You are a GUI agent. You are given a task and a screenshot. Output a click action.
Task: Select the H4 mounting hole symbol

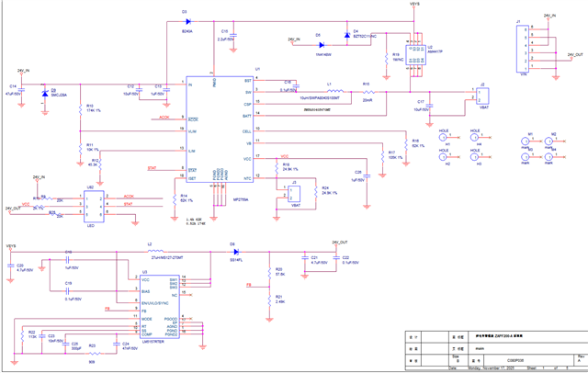pos(474,138)
